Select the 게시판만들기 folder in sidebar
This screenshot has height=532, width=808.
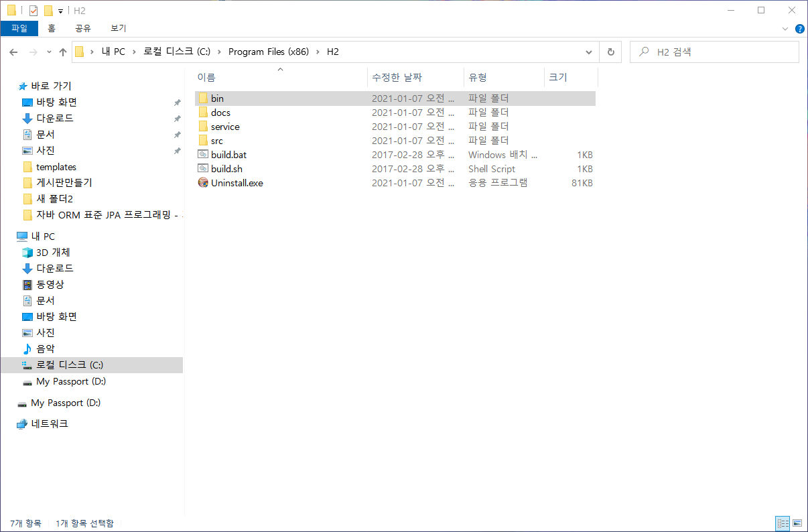64,183
